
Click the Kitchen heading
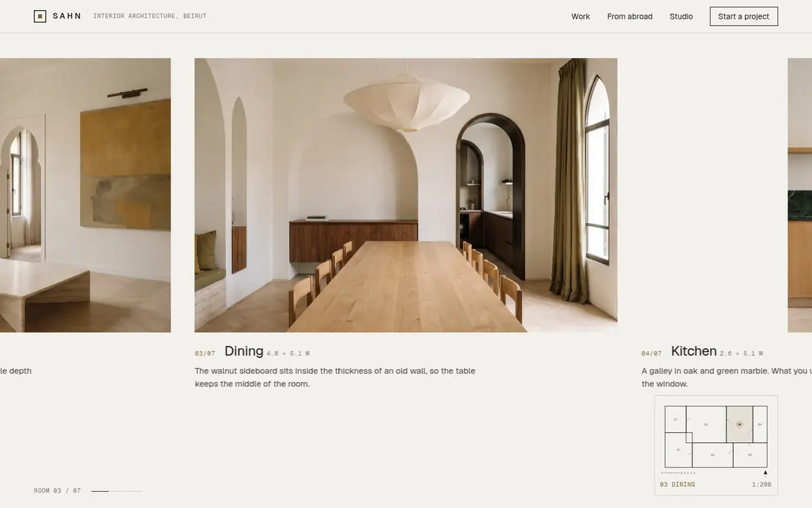tap(694, 351)
